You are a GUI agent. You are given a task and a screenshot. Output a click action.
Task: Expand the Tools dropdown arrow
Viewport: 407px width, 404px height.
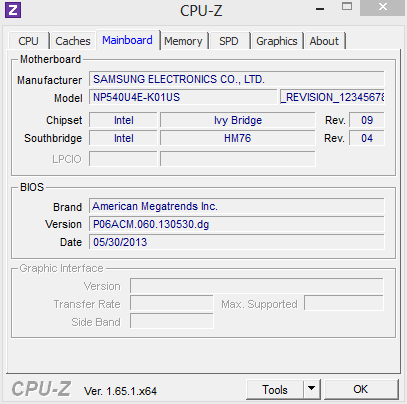pos(312,389)
